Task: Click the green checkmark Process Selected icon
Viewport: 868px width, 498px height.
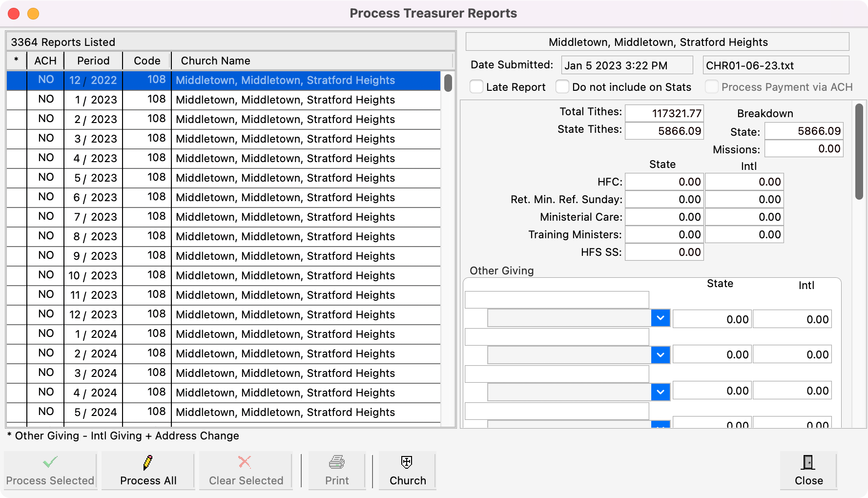Action: tap(50, 462)
